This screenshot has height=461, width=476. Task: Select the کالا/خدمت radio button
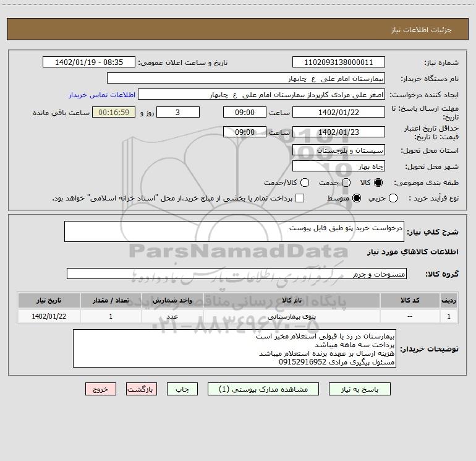305,183
